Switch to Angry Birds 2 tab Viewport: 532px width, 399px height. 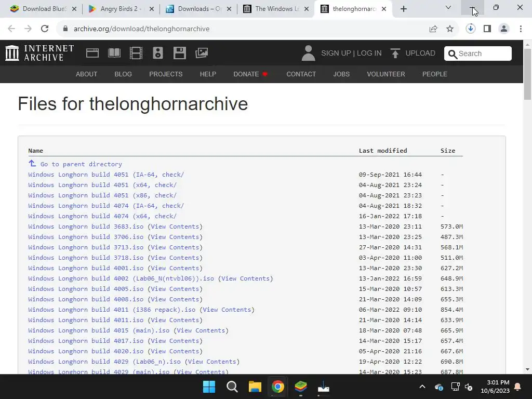coord(121,9)
